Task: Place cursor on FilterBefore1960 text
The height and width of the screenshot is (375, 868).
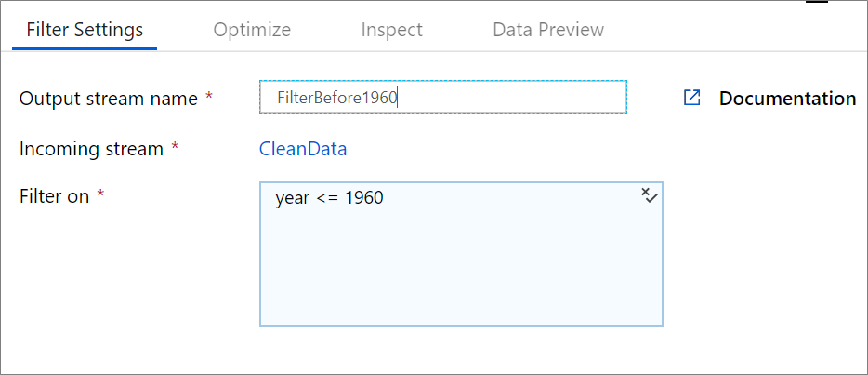Action: (x=337, y=98)
